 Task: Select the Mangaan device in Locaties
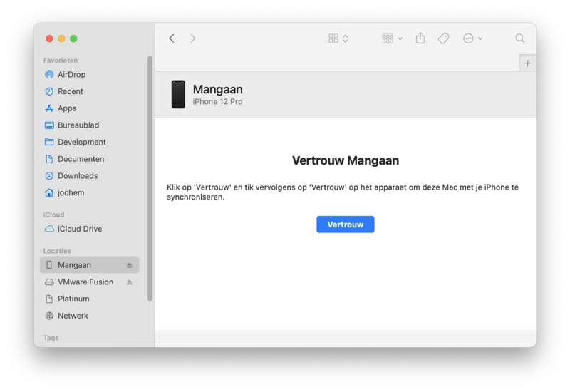(x=89, y=264)
